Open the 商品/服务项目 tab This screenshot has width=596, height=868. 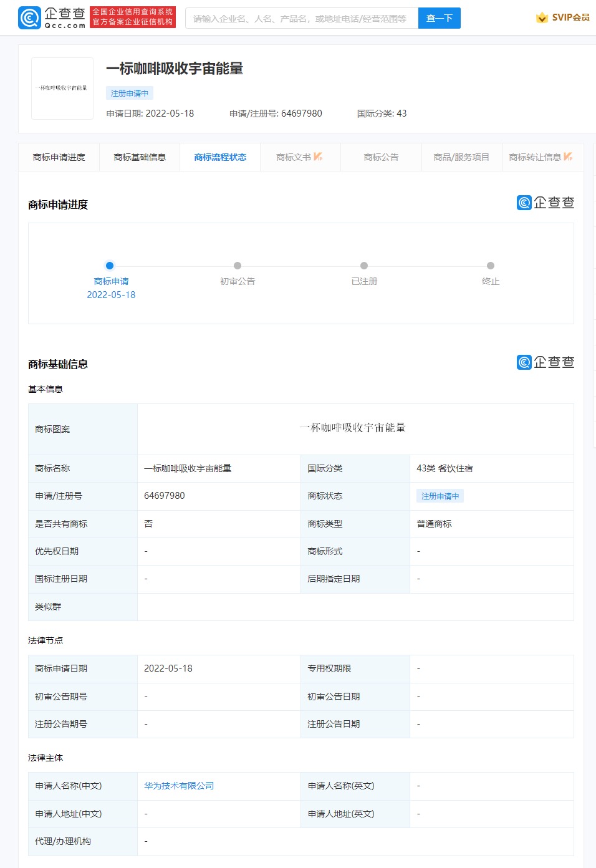[461, 157]
